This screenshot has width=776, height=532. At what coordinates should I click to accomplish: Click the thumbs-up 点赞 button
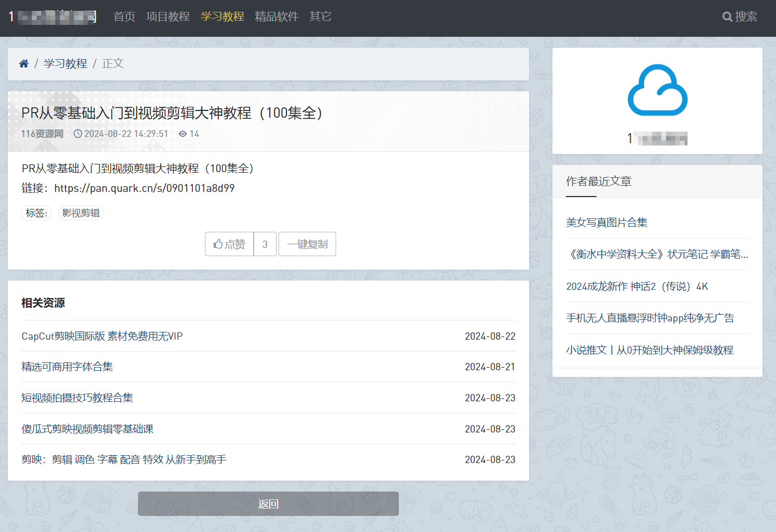229,244
